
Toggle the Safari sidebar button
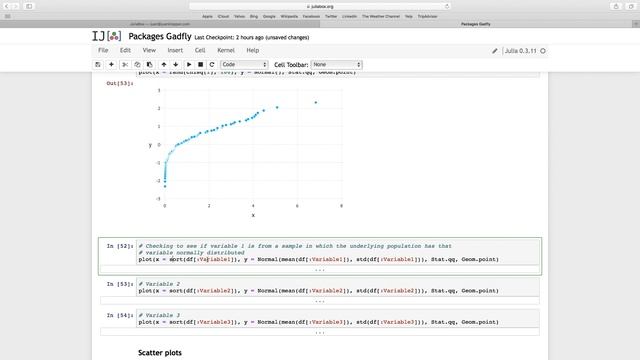click(x=29, y=7)
